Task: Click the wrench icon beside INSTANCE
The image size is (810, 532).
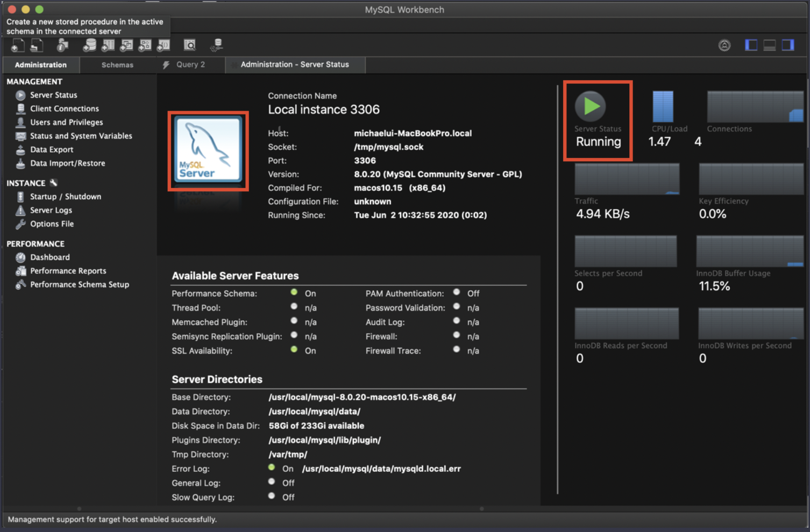Action: 53,183
